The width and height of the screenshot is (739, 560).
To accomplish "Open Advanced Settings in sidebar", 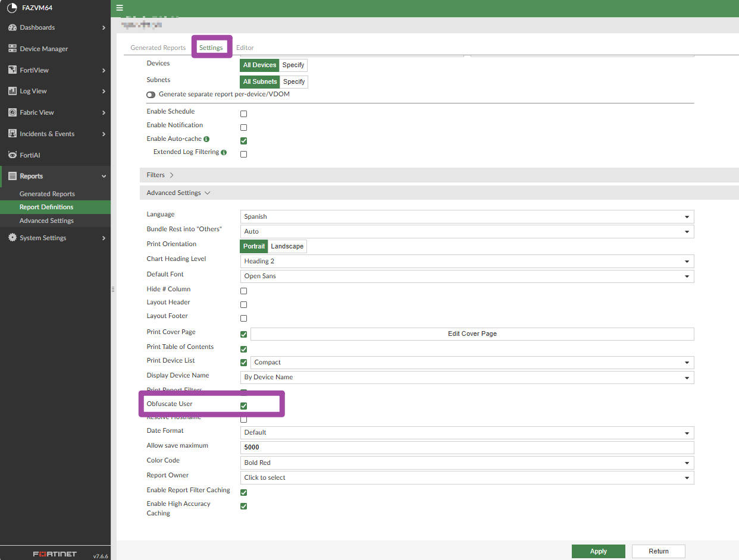I will (55, 221).
